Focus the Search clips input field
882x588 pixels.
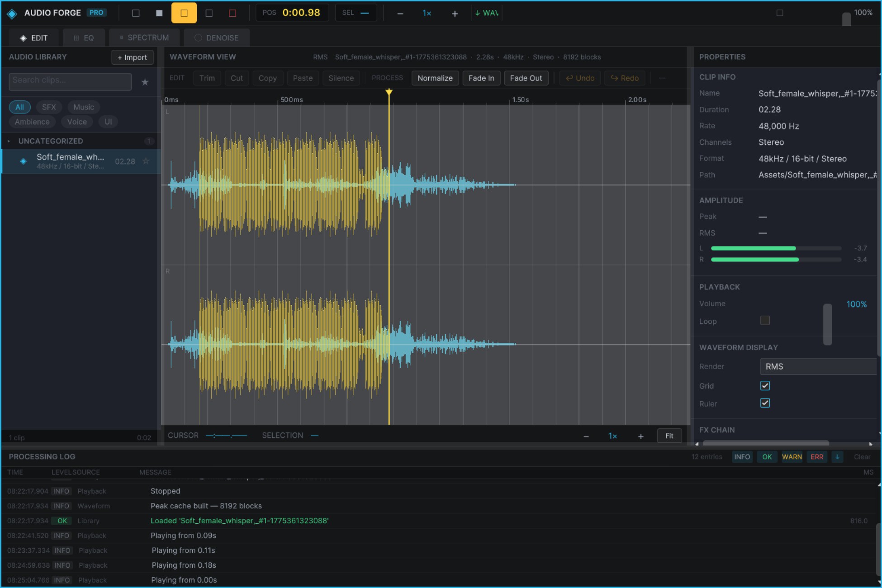tap(70, 82)
